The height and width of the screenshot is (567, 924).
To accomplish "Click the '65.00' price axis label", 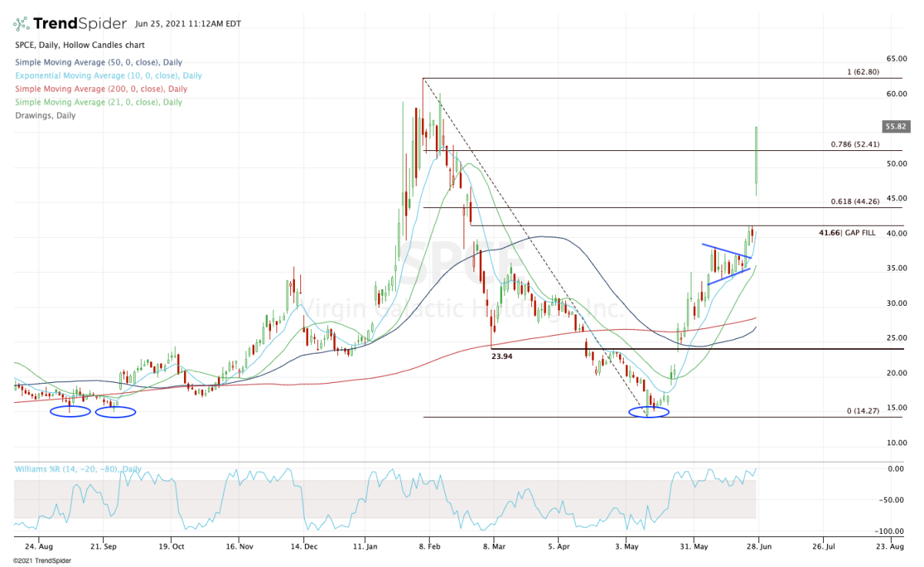I will pyautogui.click(x=896, y=59).
